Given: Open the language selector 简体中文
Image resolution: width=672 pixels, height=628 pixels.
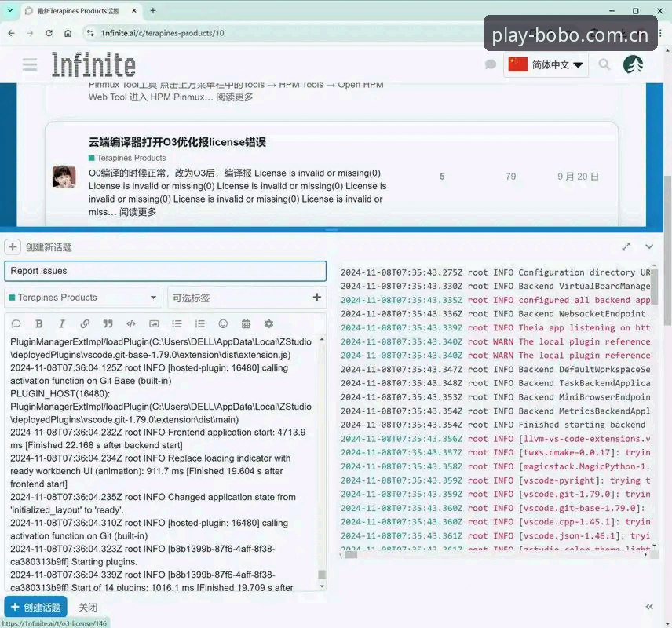Looking at the screenshot, I should [546, 64].
